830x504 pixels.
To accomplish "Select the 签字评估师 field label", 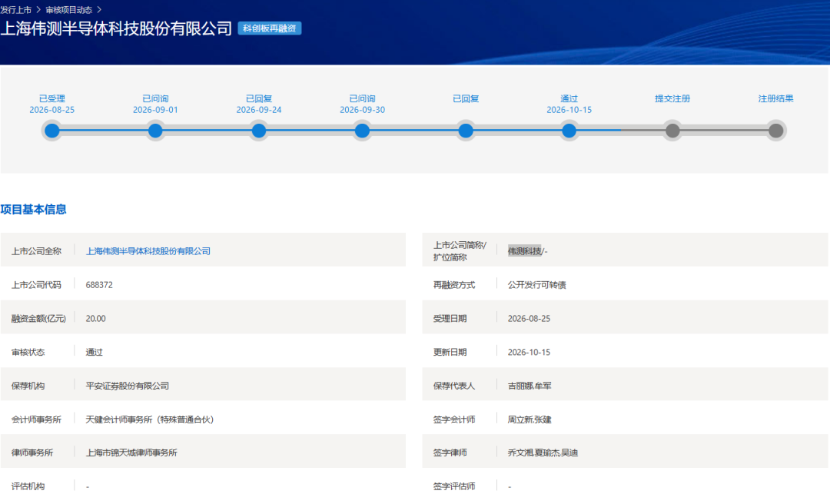I will [x=454, y=486].
